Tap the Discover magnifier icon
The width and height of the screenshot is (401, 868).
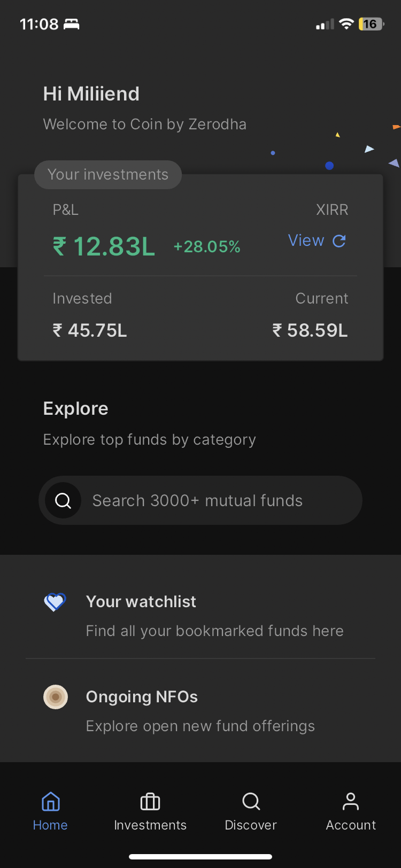(x=251, y=801)
